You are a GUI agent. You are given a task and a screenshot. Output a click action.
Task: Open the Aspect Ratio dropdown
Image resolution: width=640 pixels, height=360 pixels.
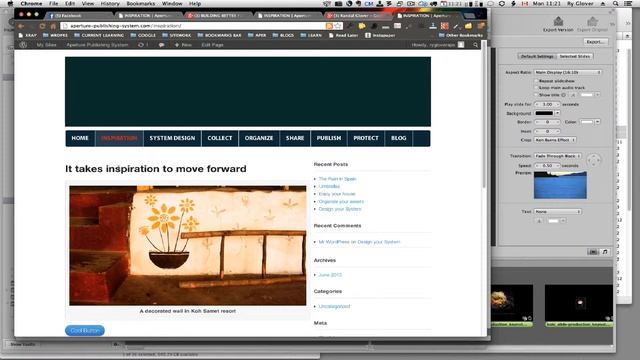(568, 72)
